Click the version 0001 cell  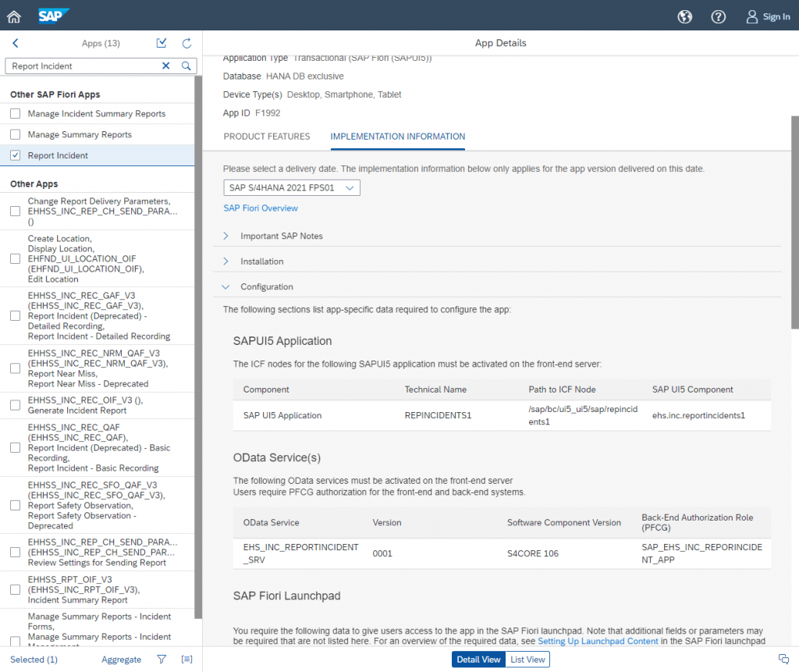[382, 553]
